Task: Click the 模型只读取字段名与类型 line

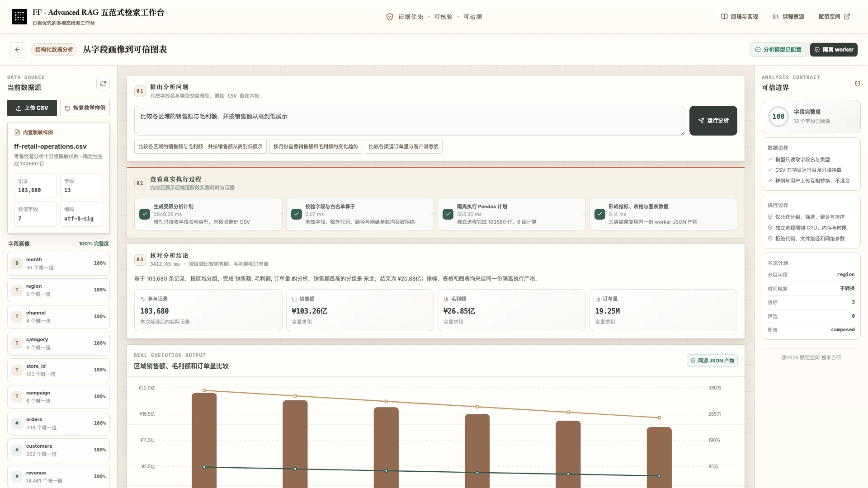Action: coord(802,160)
